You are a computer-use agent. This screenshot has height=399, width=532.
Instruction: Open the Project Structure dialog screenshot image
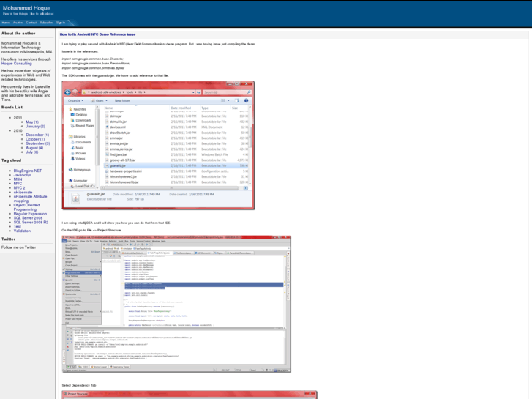(190, 395)
